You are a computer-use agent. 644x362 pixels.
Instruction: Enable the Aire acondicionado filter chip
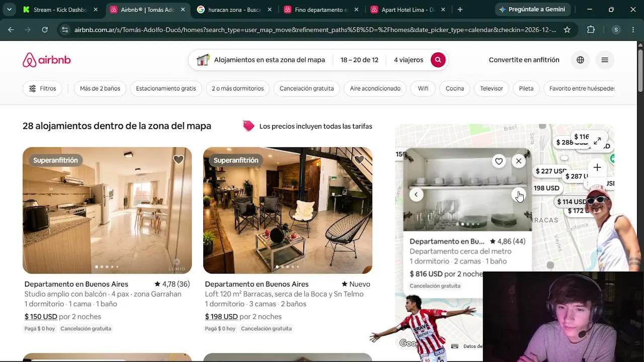375,88
